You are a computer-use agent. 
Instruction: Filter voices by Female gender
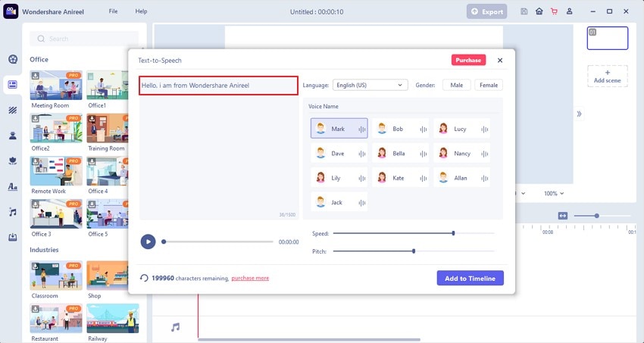pos(489,85)
